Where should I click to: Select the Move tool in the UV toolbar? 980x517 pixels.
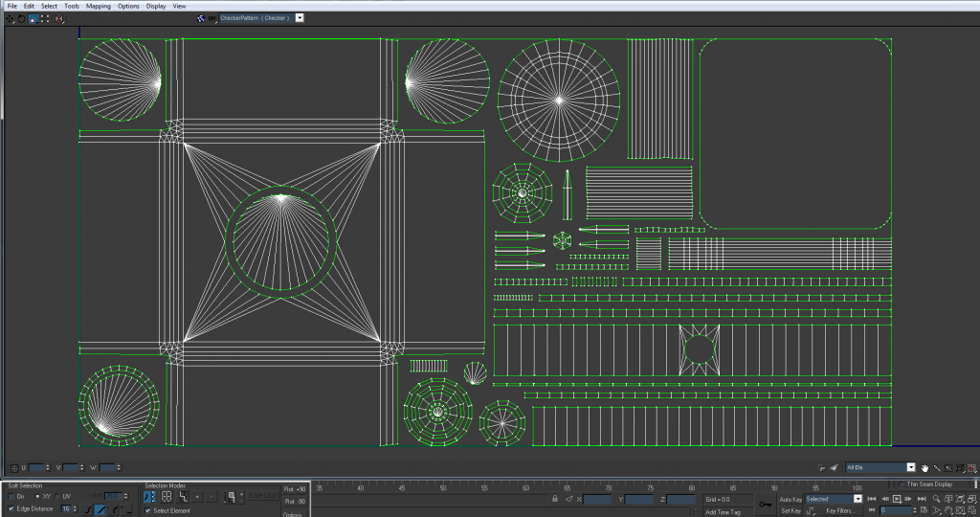pos(10,18)
